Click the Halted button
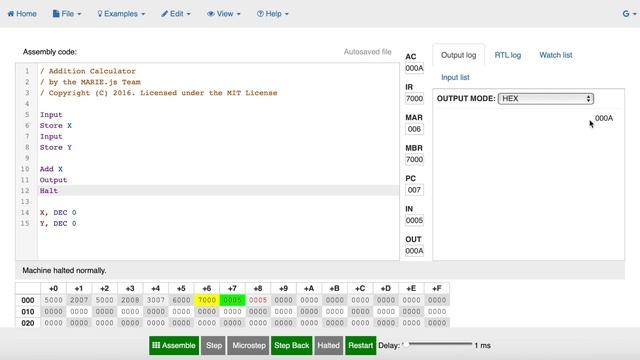Image resolution: width=640 pixels, height=360 pixels. [329, 345]
